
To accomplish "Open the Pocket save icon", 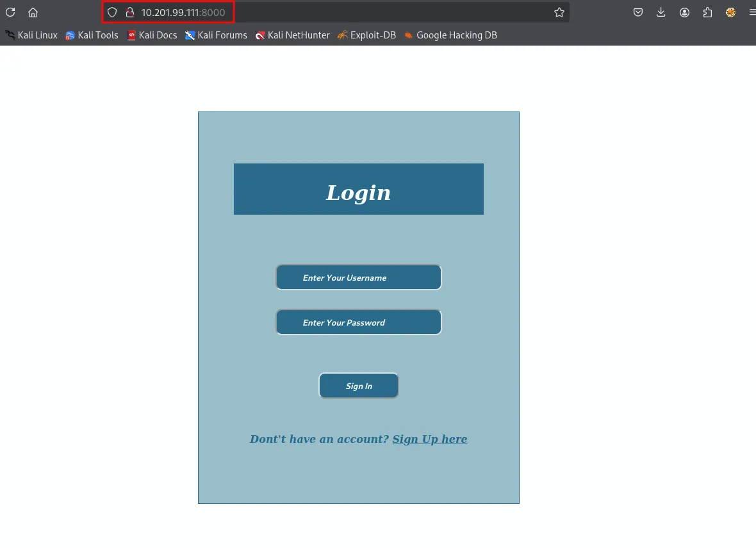I will pyautogui.click(x=638, y=13).
